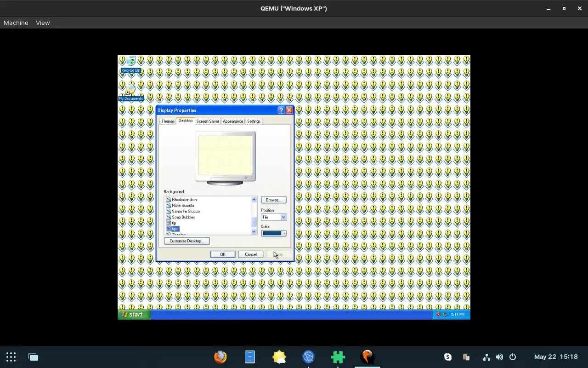Screen dimensions: 588x368
Task: Expand the Position dropdown showing Tile
Action: [273, 217]
